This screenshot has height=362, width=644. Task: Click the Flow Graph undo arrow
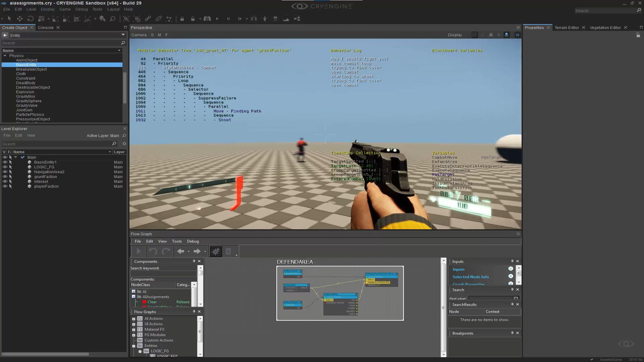click(x=153, y=251)
